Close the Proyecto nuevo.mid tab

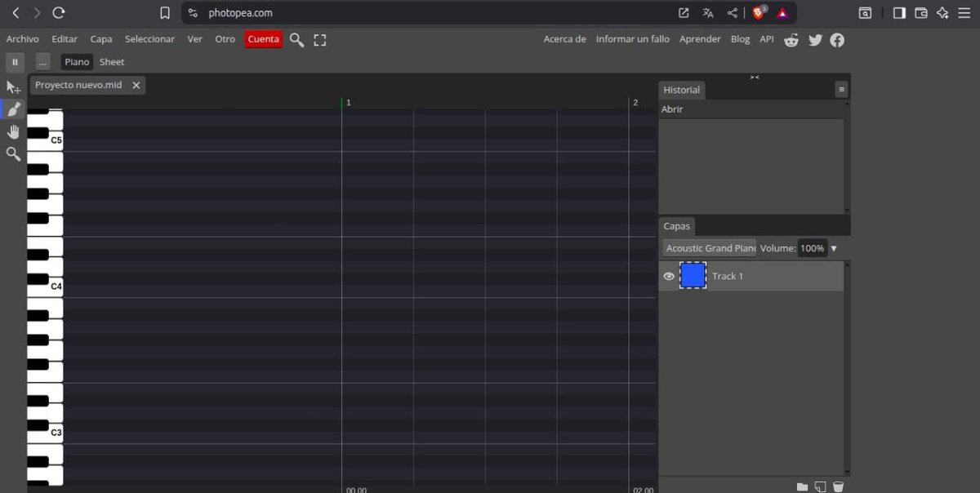click(x=136, y=85)
